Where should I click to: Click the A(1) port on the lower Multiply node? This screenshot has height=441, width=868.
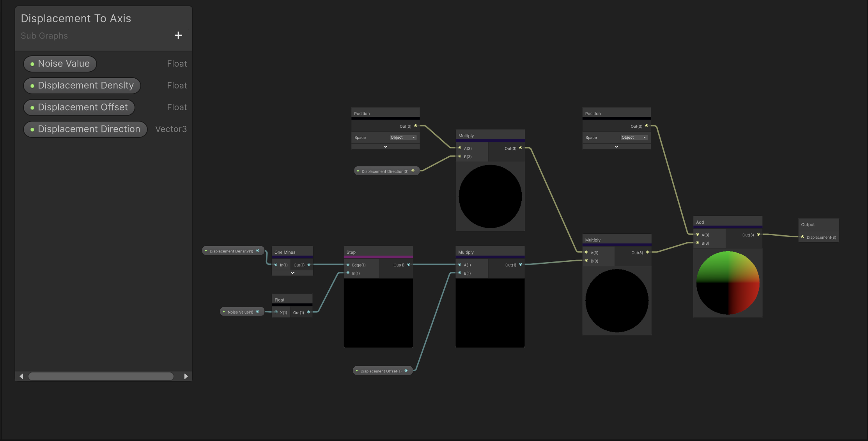click(x=460, y=265)
